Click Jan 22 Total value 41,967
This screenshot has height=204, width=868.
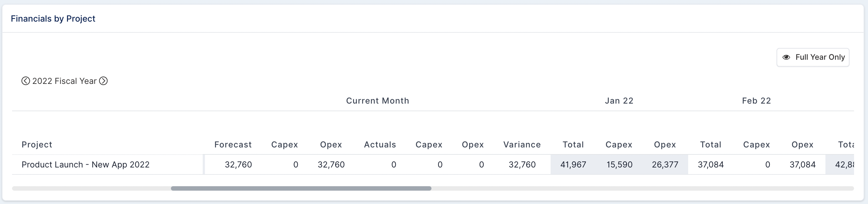pyautogui.click(x=573, y=165)
